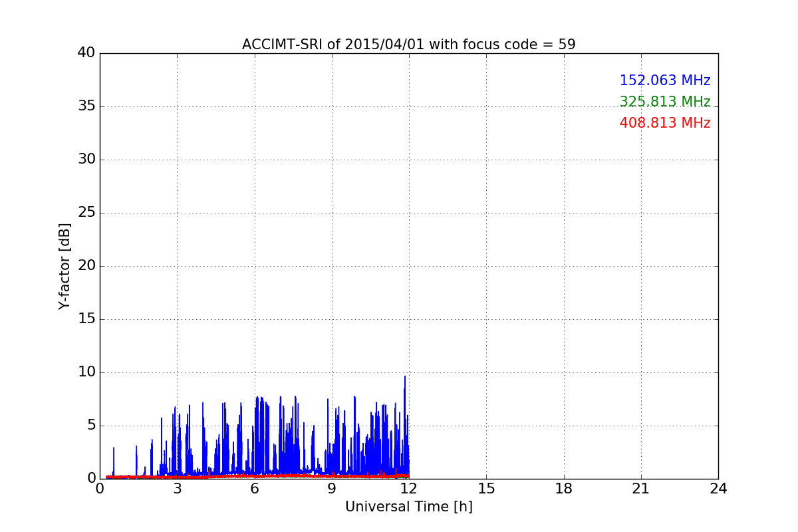Click the x-axis tick label 18
This screenshot has width=798, height=532.
click(564, 489)
